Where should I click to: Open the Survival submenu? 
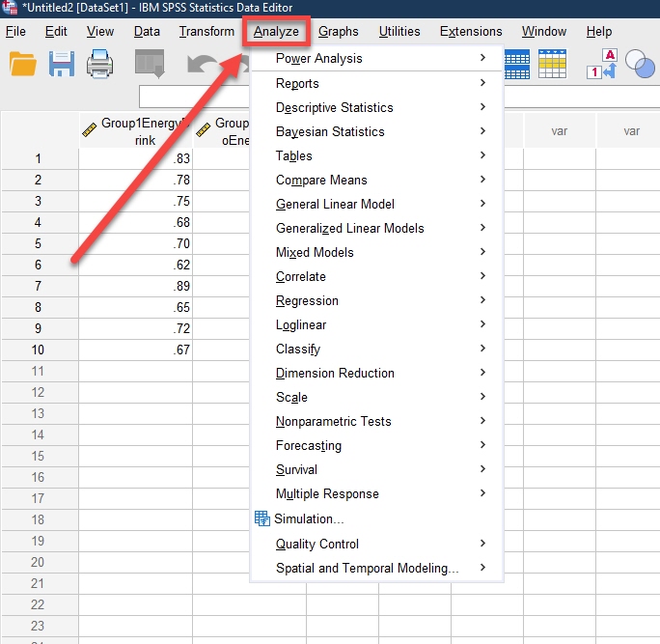pos(376,469)
